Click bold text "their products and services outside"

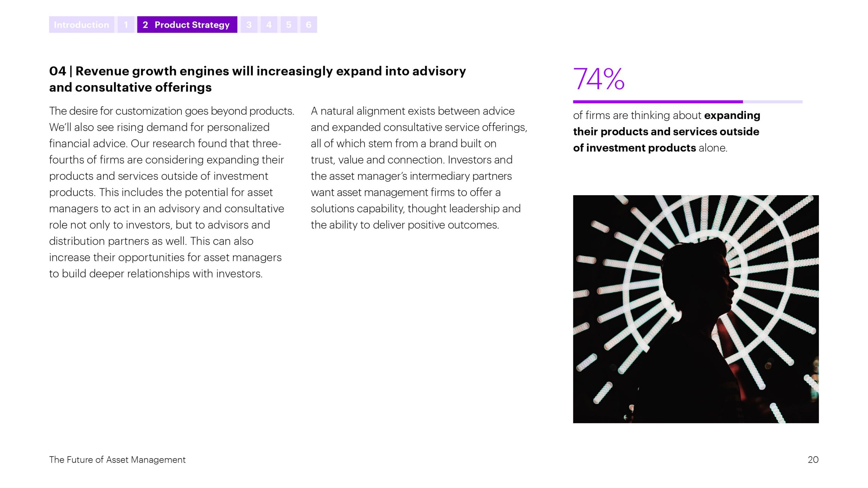pos(666,131)
